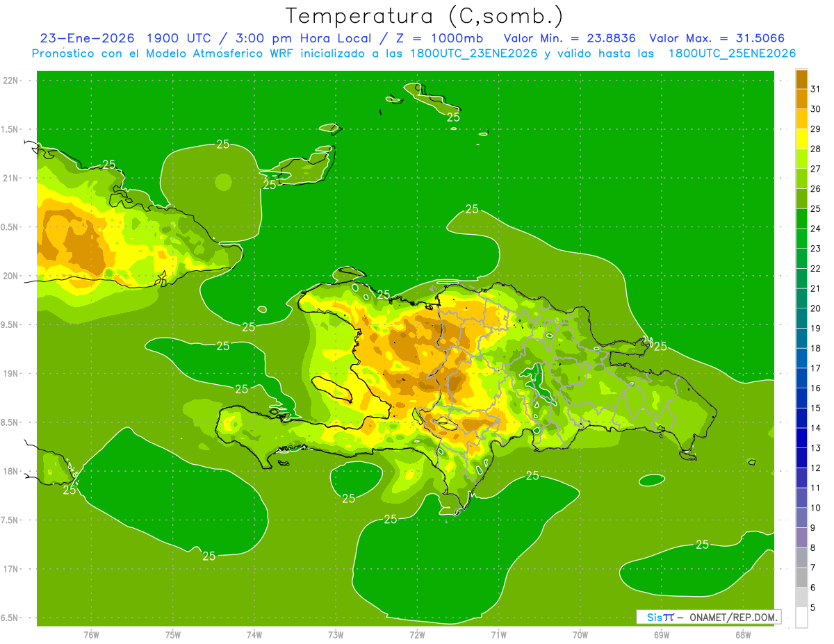This screenshot has width=834, height=644.
Task: Click "1800UTC_25ENE2026" valid-until time text
Action: [733, 53]
